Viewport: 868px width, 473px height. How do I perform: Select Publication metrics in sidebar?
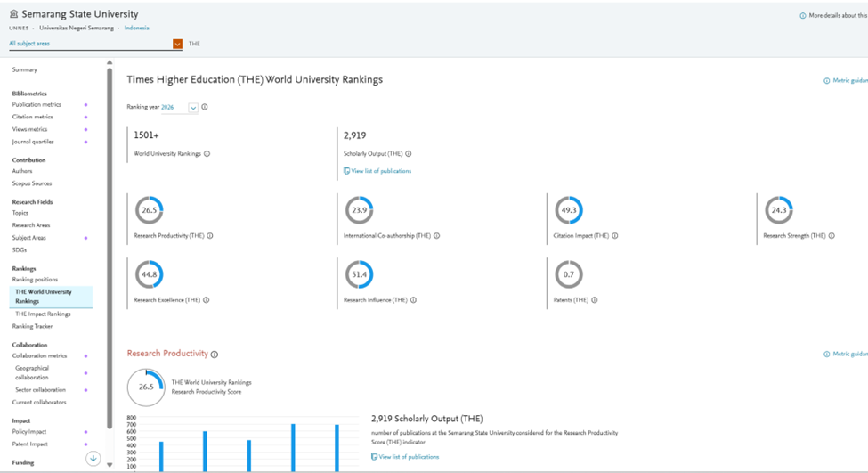click(37, 105)
